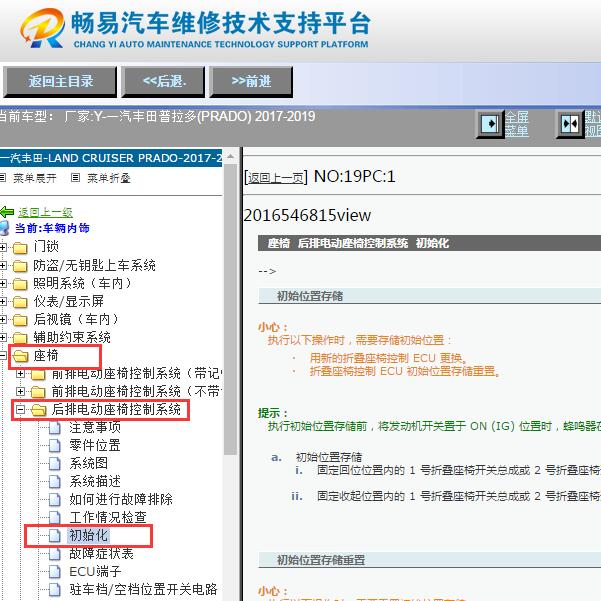Select the 照明系统 folder icon

click(x=20, y=284)
